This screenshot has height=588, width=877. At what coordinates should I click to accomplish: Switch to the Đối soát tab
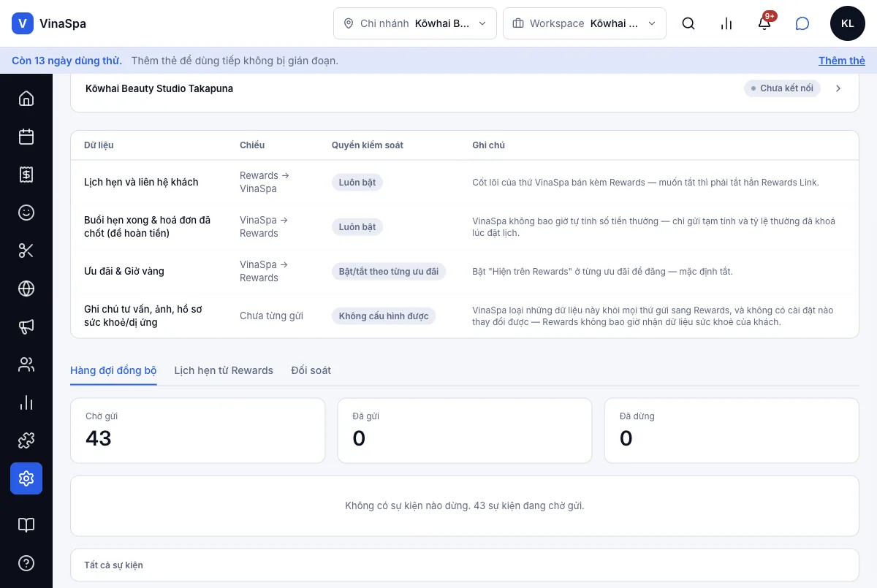(x=311, y=370)
